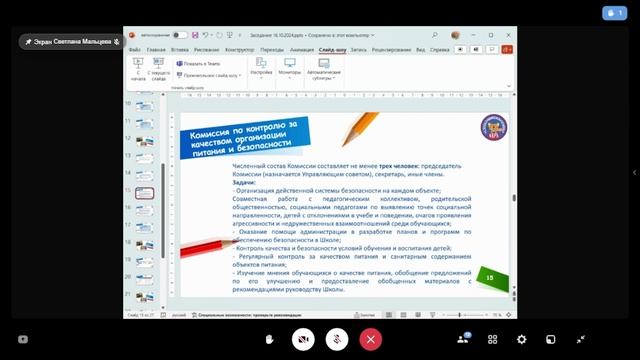This screenshot has height=360, width=640.
Task: Switch to the Рисование tab
Action: coord(207,50)
